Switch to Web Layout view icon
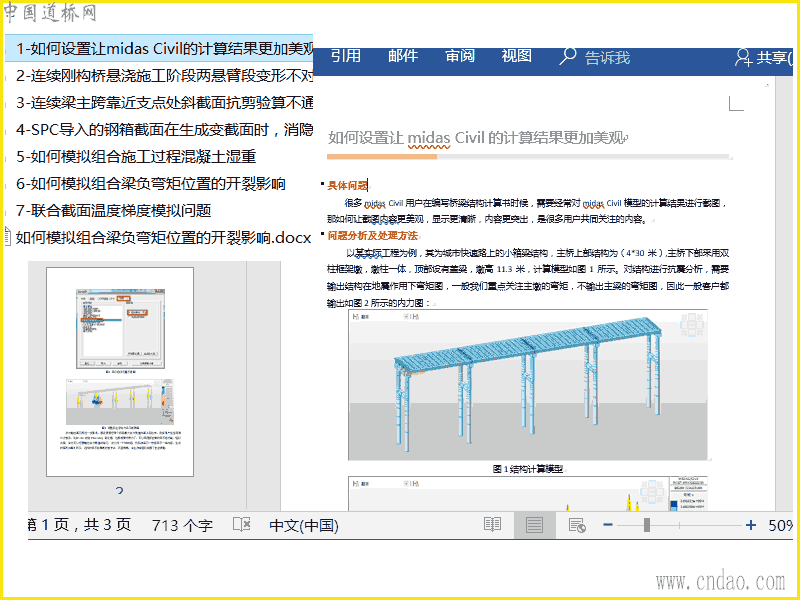Image resolution: width=800 pixels, height=600 pixels. point(577,525)
